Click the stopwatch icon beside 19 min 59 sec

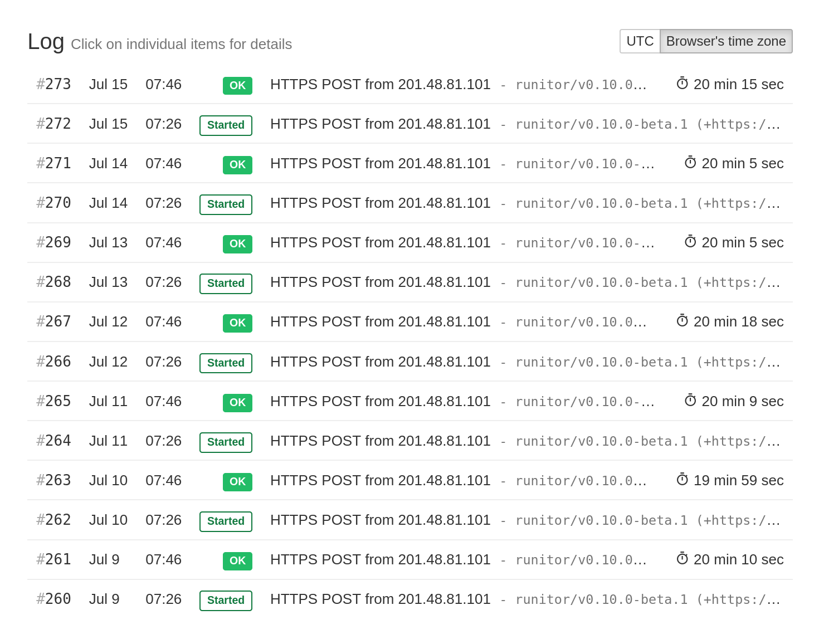click(x=682, y=479)
